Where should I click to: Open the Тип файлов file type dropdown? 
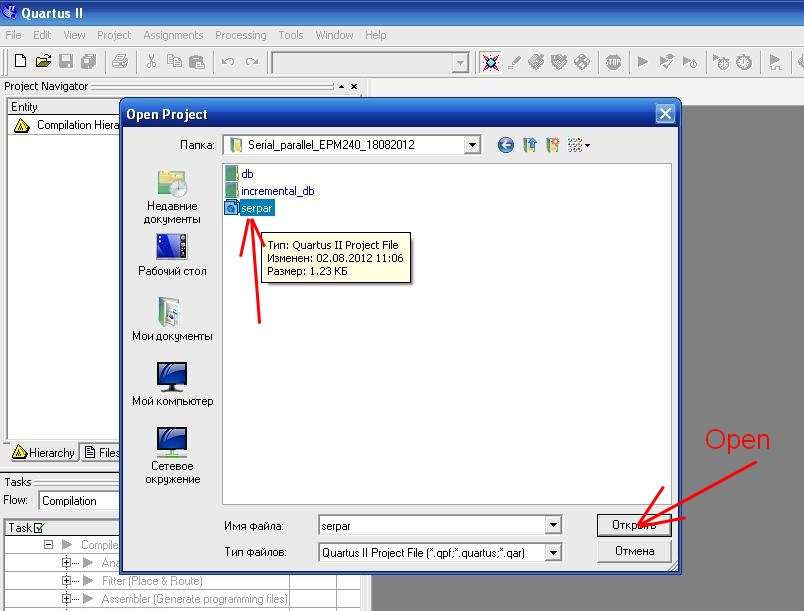(x=553, y=553)
